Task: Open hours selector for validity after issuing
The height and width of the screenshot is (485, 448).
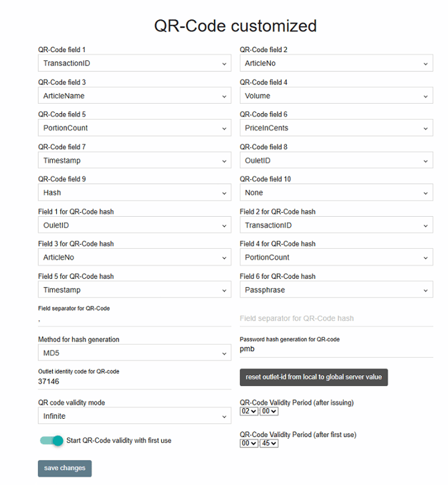Action: 247,411
